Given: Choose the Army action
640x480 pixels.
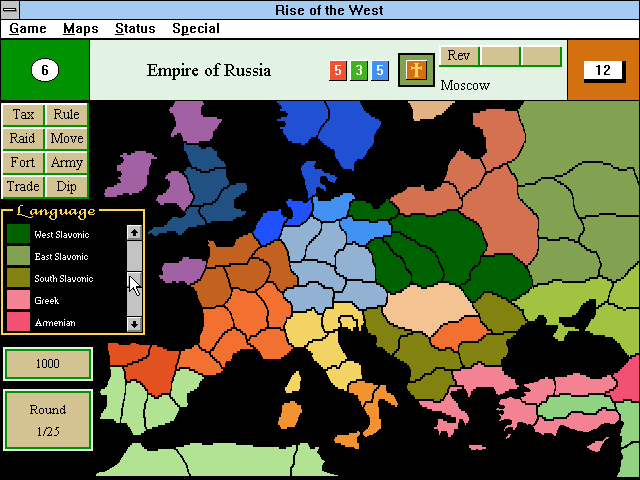Looking at the screenshot, I should pos(67,162).
